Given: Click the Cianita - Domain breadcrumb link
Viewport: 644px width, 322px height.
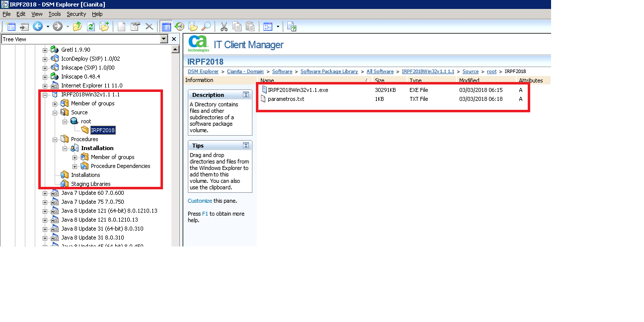Looking at the screenshot, I should click(x=245, y=72).
